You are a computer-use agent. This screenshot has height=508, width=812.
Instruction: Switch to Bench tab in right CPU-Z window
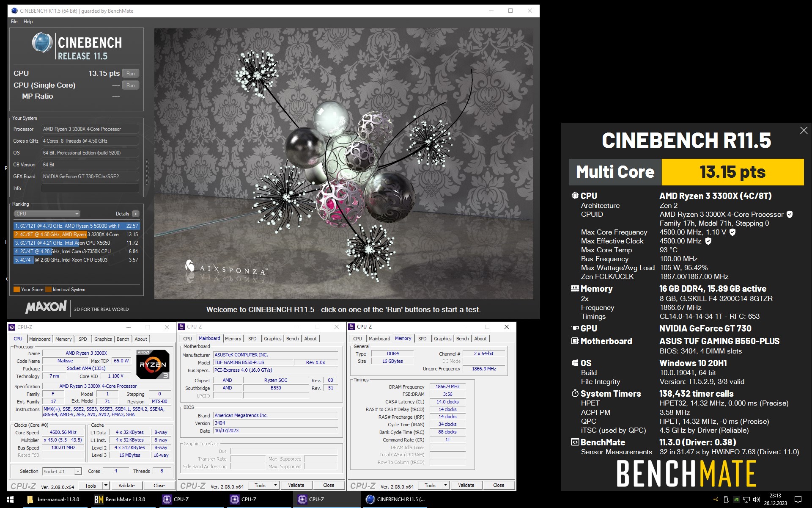(x=462, y=339)
